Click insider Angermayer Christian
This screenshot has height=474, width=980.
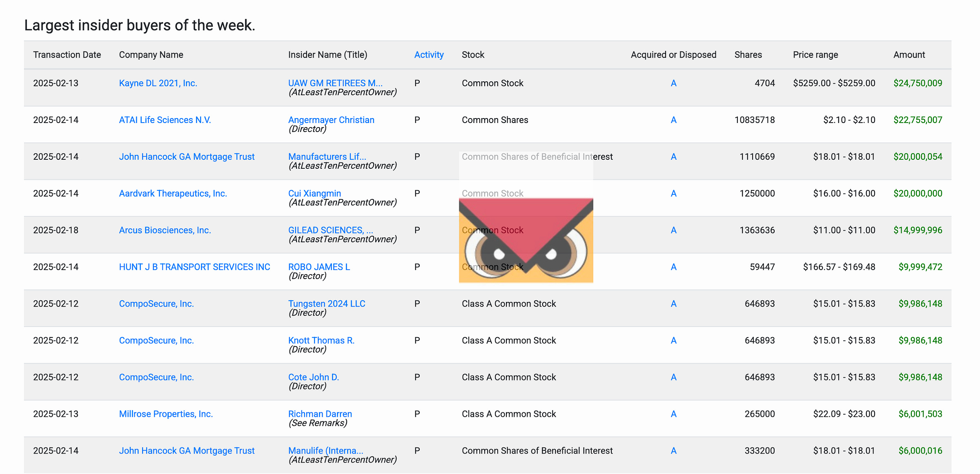pos(331,120)
